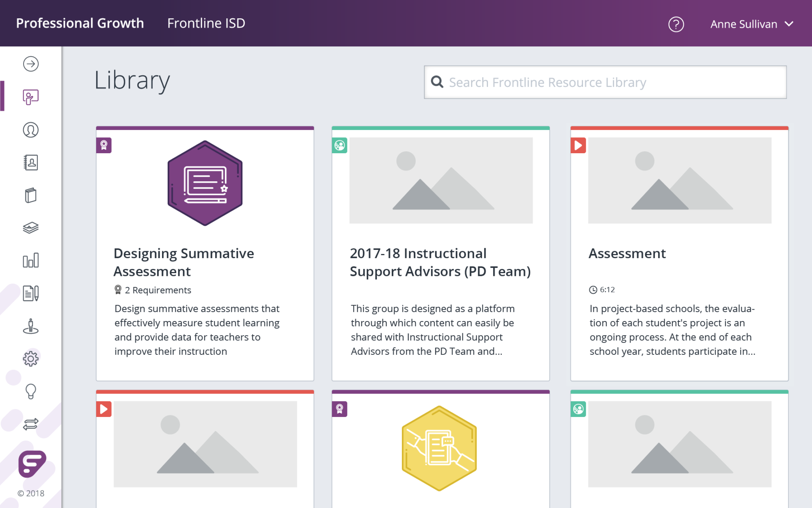Click the Professional Growth header title
The width and height of the screenshot is (812, 508).
[x=80, y=23]
